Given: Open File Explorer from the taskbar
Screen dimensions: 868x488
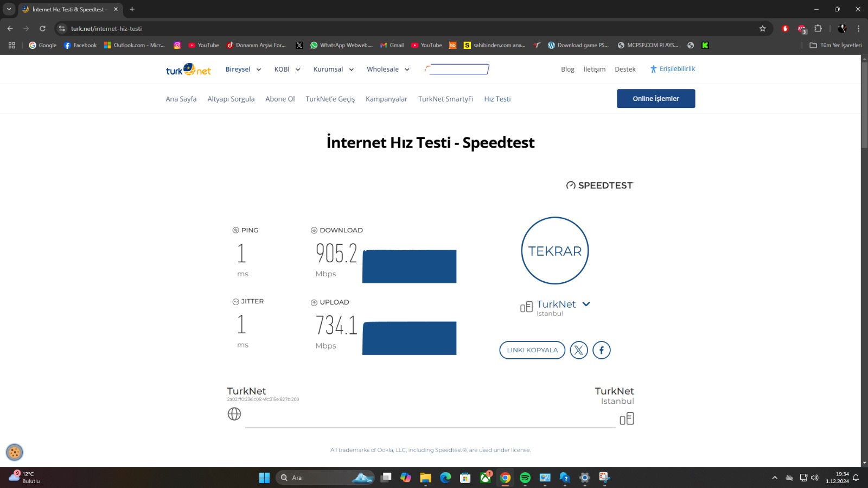Looking at the screenshot, I should coord(425,478).
